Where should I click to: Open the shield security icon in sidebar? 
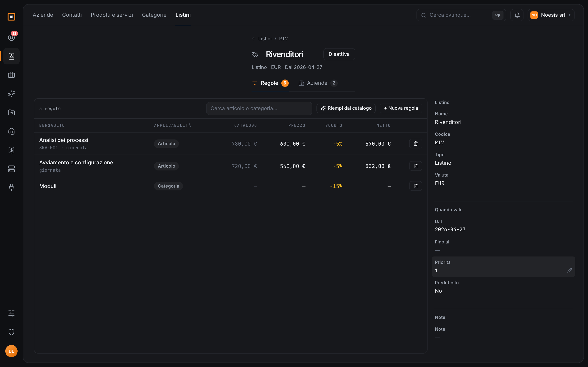11,332
